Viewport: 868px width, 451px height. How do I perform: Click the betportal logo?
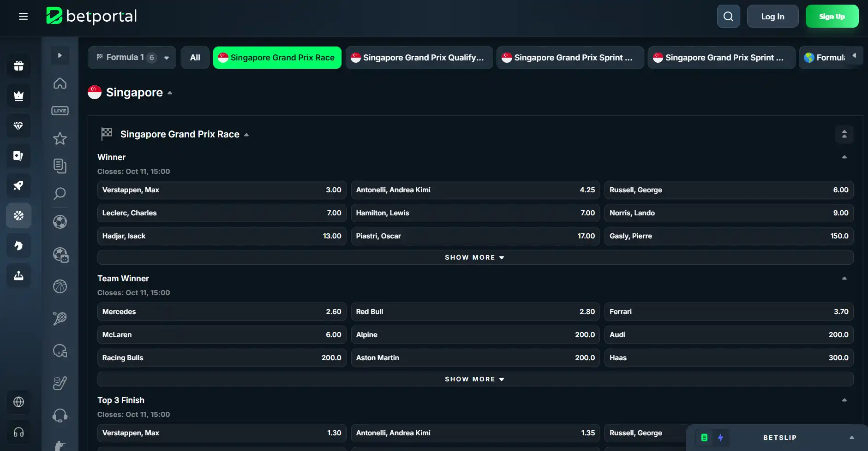(x=91, y=16)
